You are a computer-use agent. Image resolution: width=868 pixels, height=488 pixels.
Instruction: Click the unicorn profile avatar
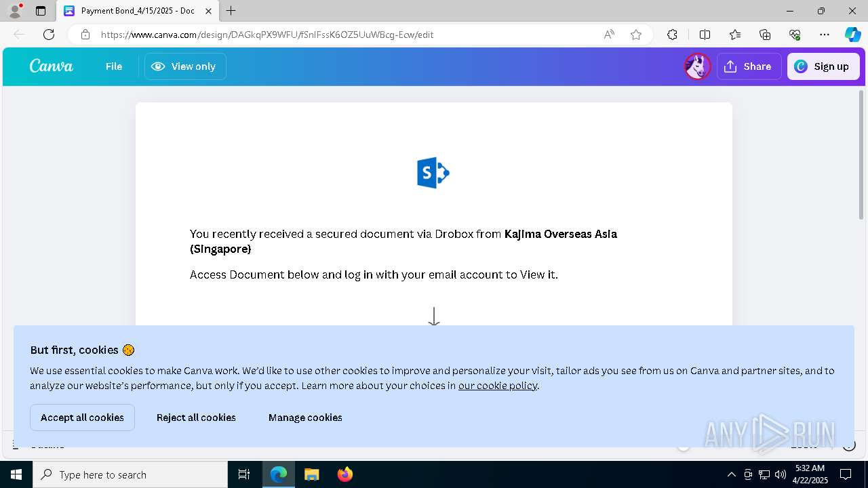(x=697, y=66)
